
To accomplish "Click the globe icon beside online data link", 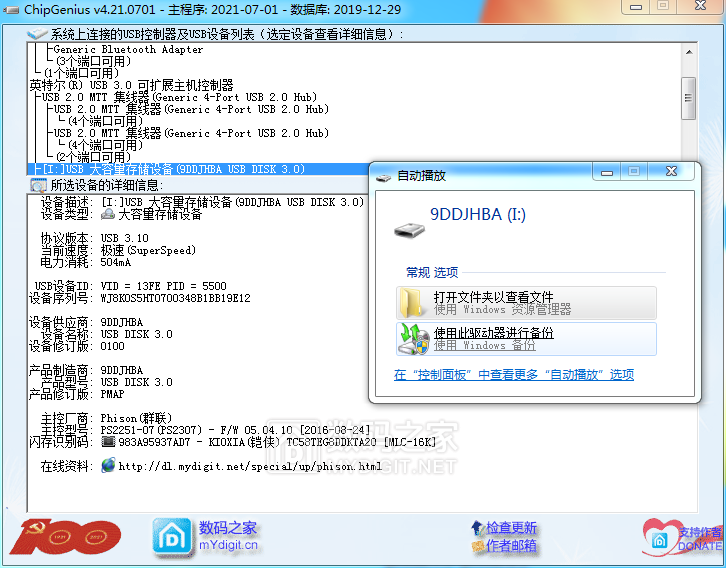I will (x=108, y=465).
